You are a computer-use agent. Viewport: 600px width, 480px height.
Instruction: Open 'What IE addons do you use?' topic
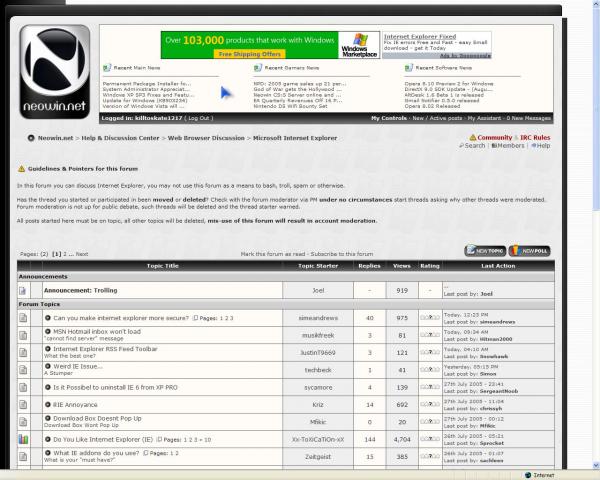click(96, 453)
